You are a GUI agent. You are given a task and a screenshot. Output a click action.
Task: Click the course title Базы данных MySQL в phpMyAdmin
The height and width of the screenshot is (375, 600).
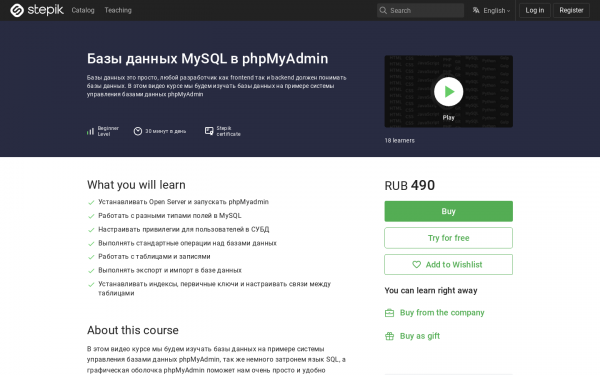coord(207,59)
